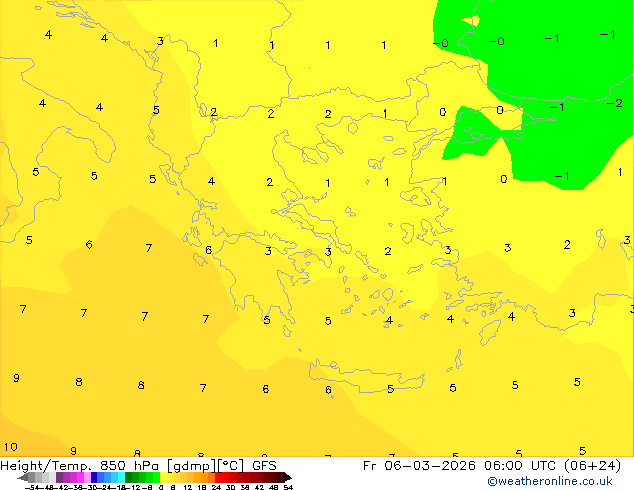Click the legend label 54

[x=288, y=487]
